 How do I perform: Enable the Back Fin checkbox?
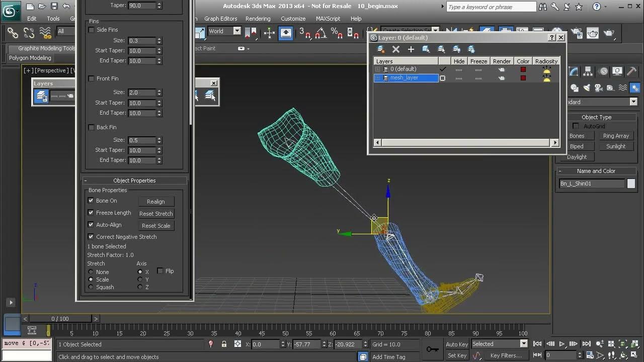pos(91,127)
